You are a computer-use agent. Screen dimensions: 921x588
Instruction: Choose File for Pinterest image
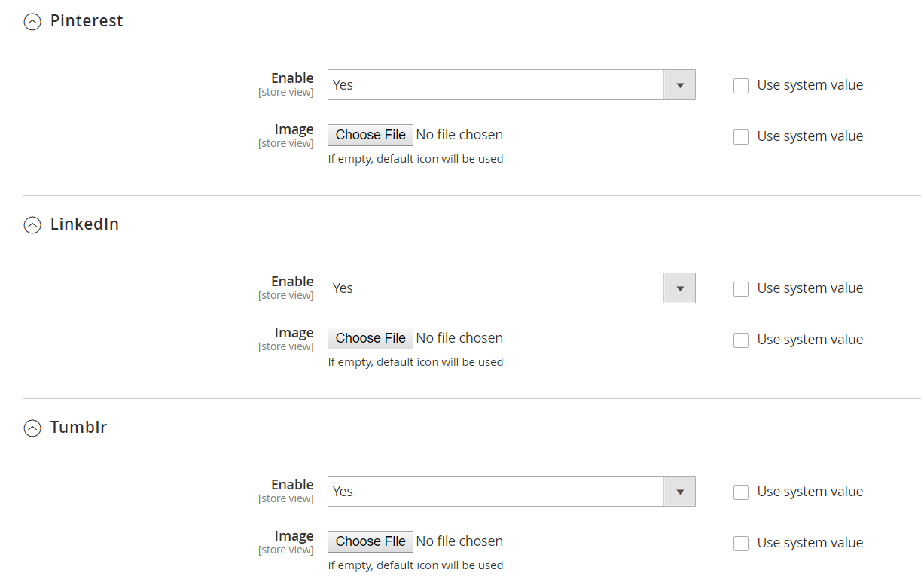371,135
